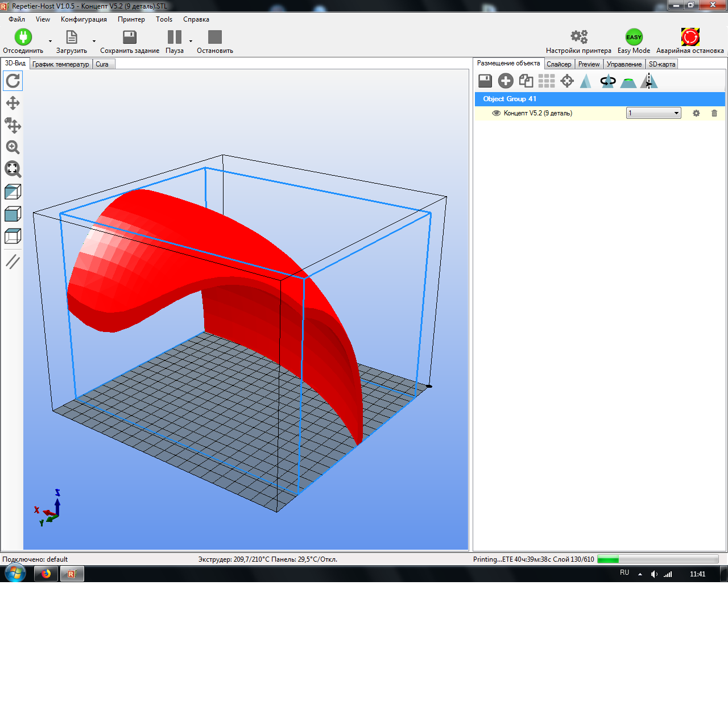Open the Конфигурация menu

coord(84,19)
